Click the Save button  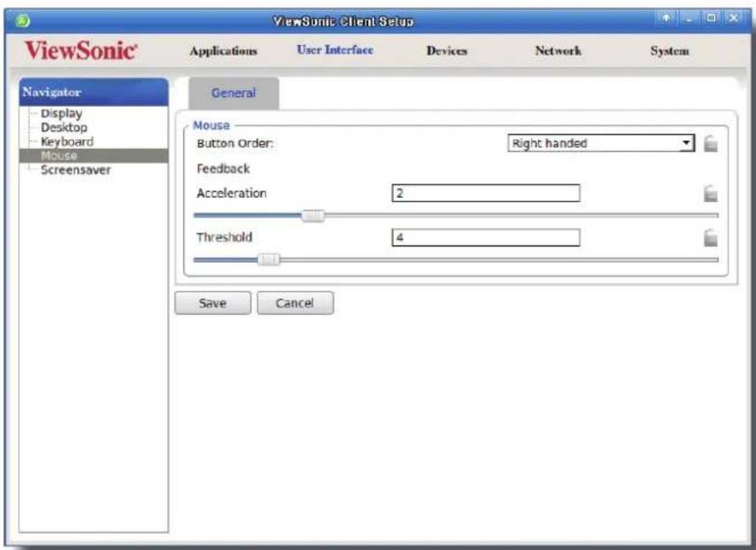click(212, 303)
